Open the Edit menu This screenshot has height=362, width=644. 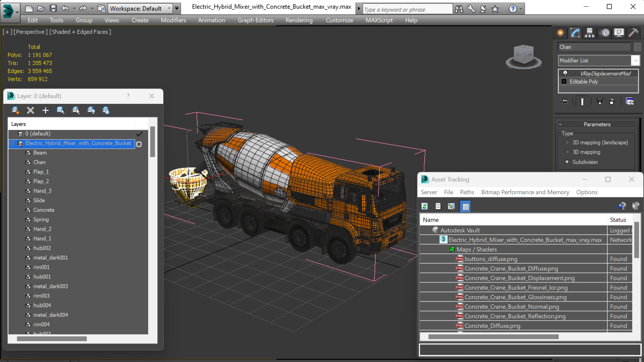click(x=33, y=20)
